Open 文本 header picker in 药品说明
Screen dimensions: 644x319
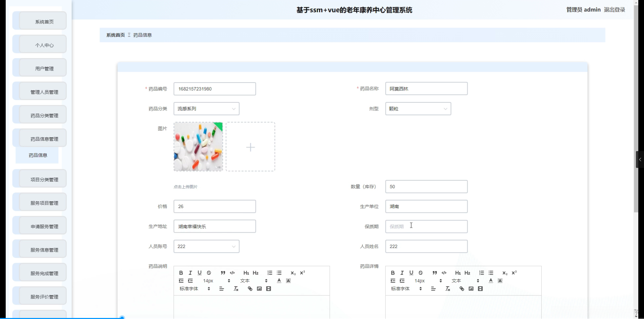click(254, 281)
